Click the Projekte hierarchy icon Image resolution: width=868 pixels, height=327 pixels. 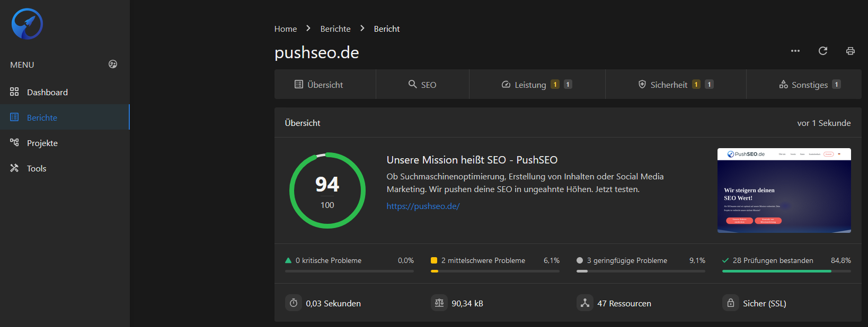[14, 142]
